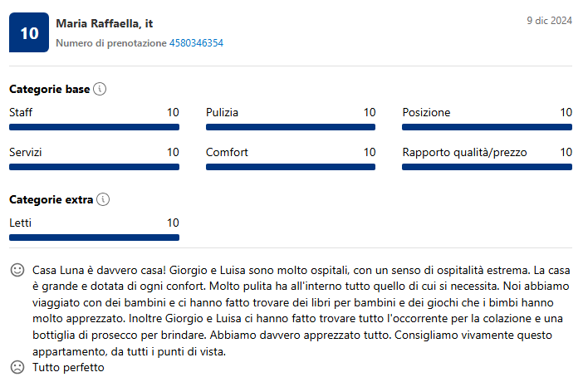This screenshot has width=588, height=382.
Task: Click the Tutto perfetto comment text
Action: click(x=68, y=367)
